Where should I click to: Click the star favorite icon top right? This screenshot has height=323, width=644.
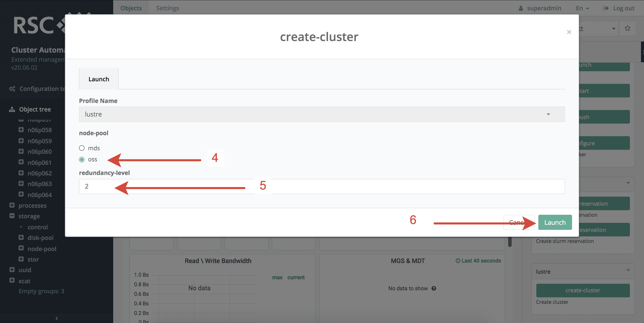click(627, 28)
